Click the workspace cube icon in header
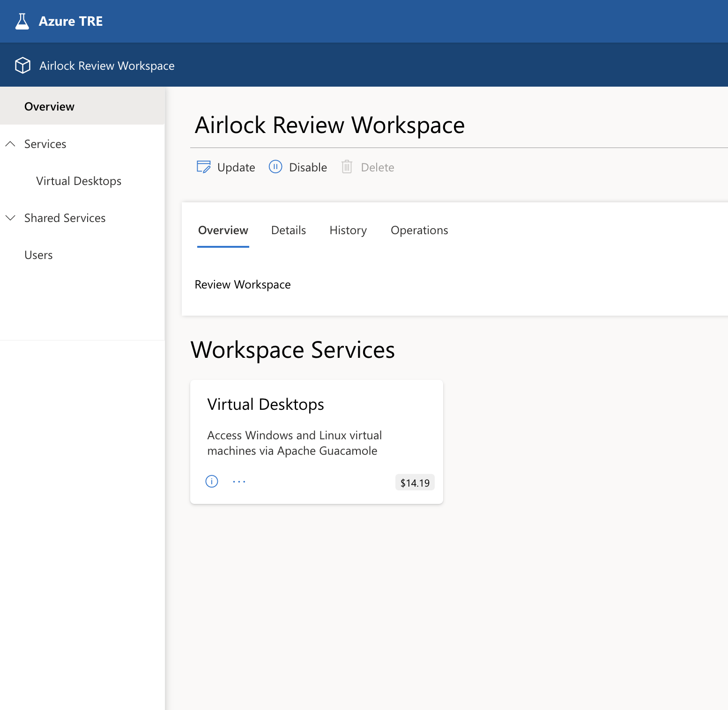Viewport: 728px width, 710px height. [x=22, y=66]
